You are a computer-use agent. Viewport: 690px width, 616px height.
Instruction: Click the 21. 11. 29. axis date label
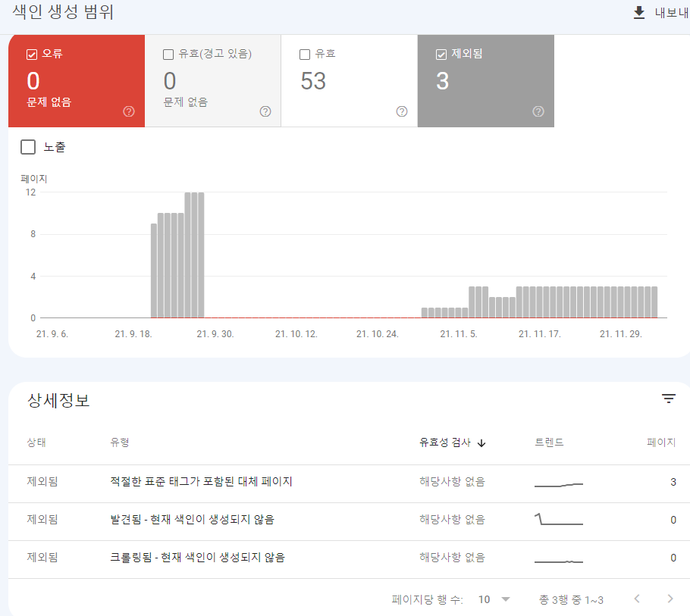621,334
